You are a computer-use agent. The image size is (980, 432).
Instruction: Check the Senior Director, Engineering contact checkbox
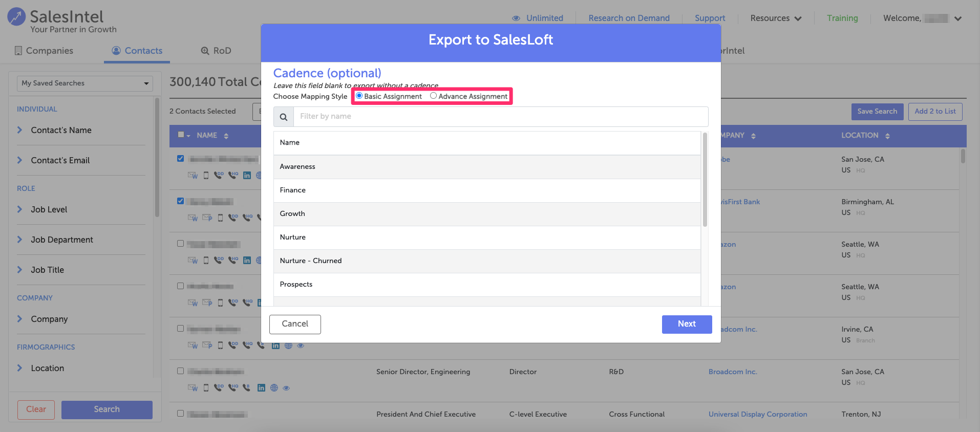(x=180, y=371)
